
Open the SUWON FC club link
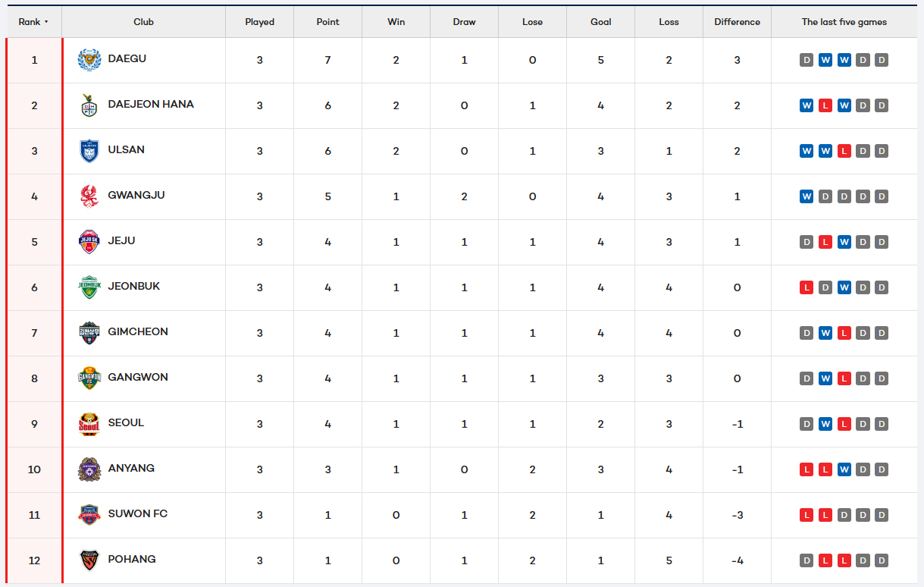click(x=138, y=513)
